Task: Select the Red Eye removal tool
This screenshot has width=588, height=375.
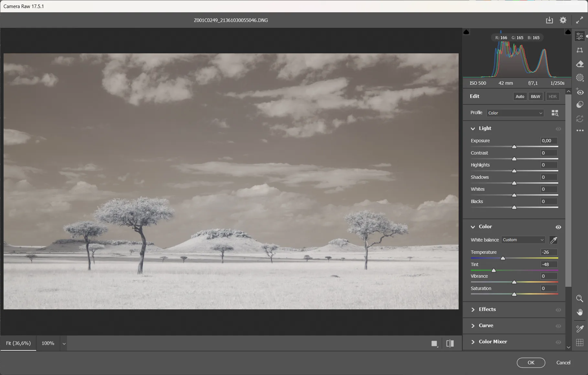Action: (580, 92)
